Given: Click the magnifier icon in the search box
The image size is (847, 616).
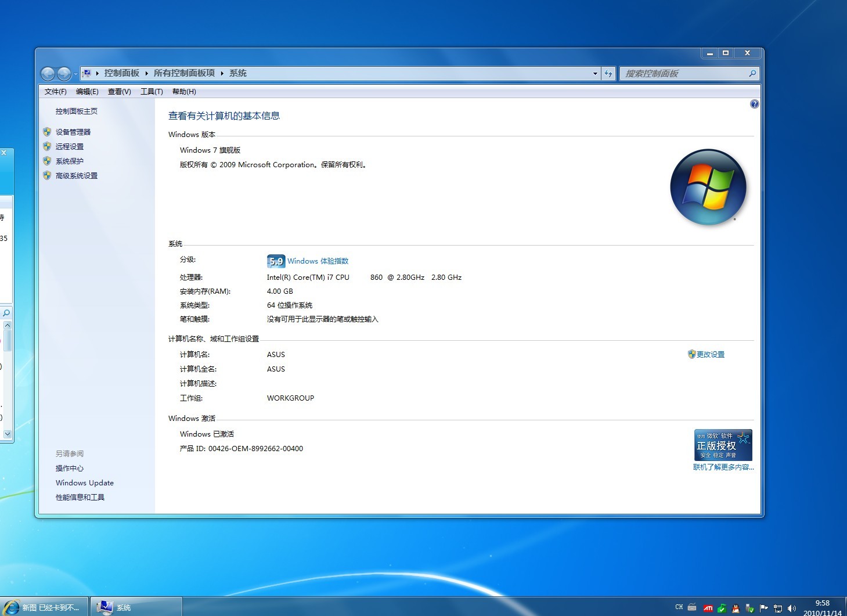Looking at the screenshot, I should (x=752, y=74).
